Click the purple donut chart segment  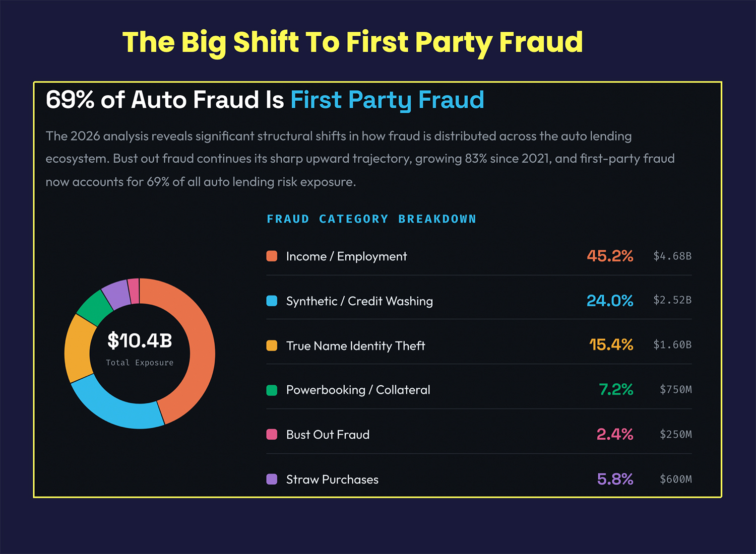[116, 293]
